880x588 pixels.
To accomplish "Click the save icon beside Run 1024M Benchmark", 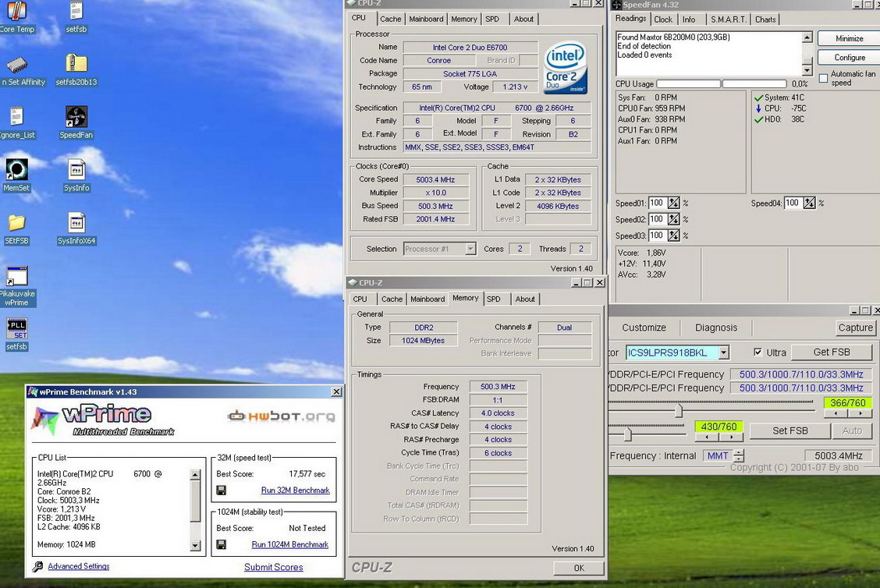I will [x=221, y=545].
